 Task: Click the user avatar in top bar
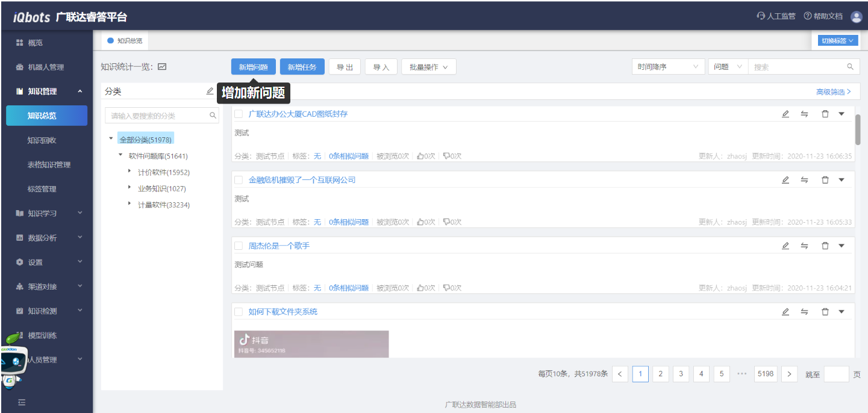tap(857, 16)
